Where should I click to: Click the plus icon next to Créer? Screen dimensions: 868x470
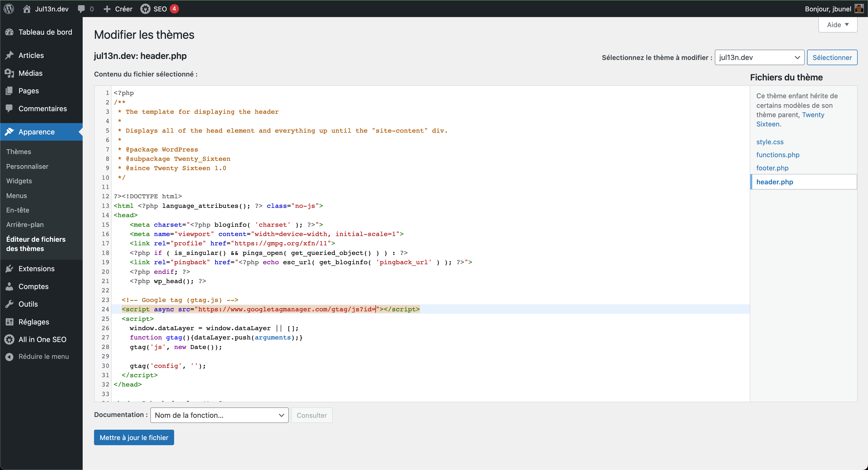tap(107, 9)
